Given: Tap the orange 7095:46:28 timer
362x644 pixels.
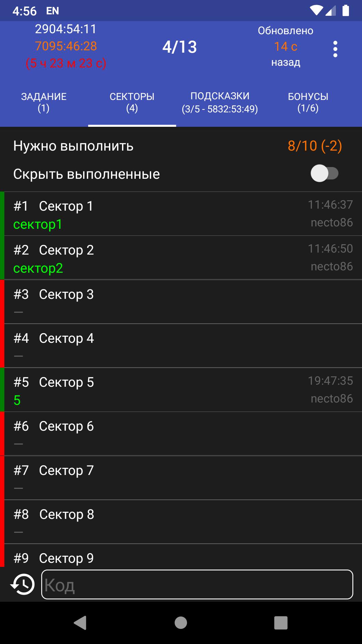Looking at the screenshot, I should tap(66, 46).
